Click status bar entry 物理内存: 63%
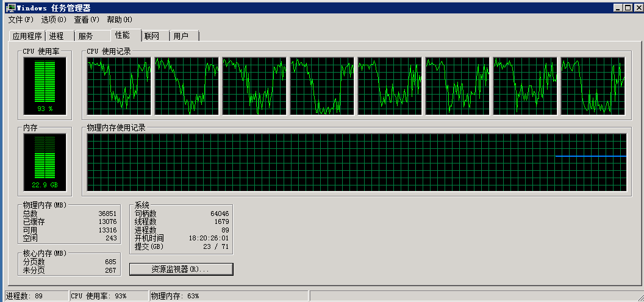 pyautogui.click(x=229, y=296)
